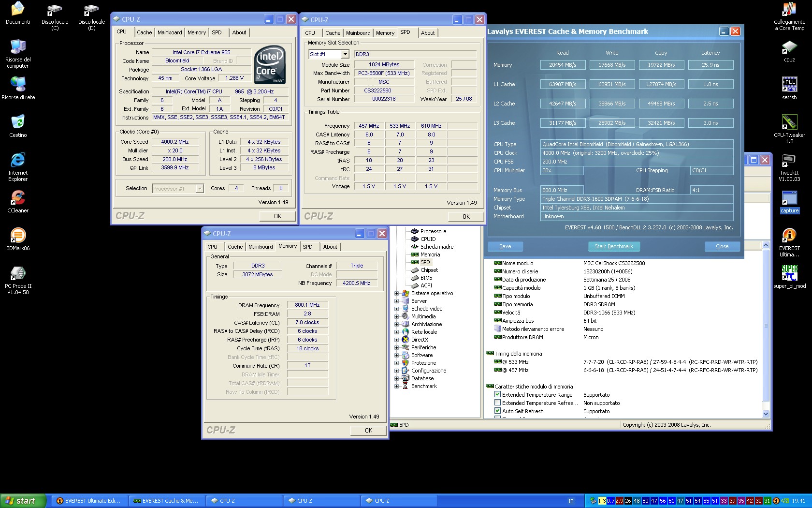Launch super_pi_mod desktop icon
Viewport: 812px width, 508px height.
[789, 277]
